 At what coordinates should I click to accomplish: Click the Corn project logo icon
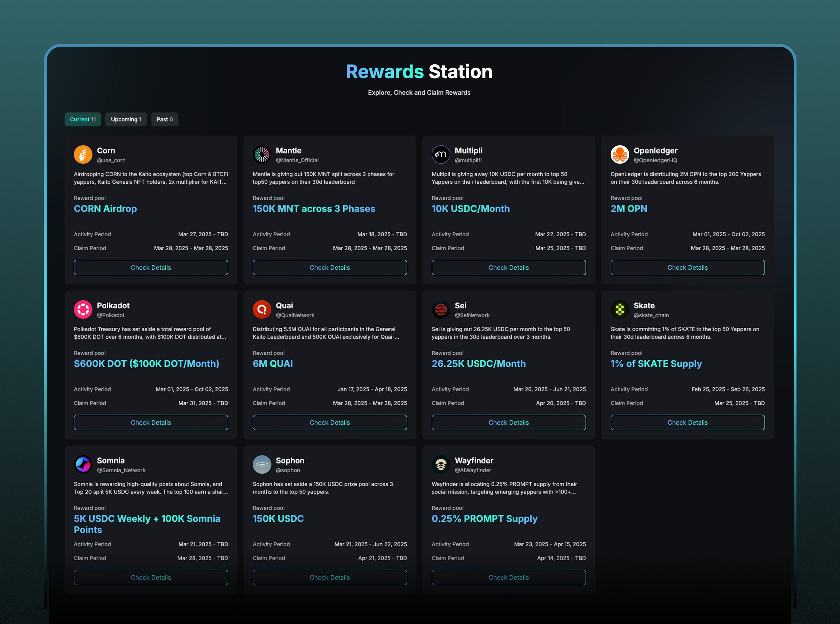(x=83, y=155)
